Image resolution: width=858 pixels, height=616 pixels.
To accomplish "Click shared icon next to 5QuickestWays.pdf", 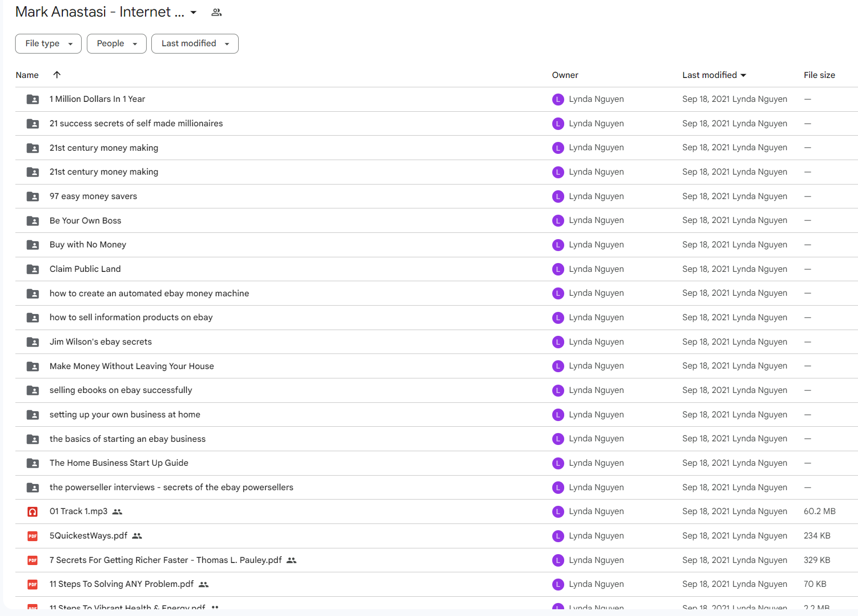I will pos(137,536).
